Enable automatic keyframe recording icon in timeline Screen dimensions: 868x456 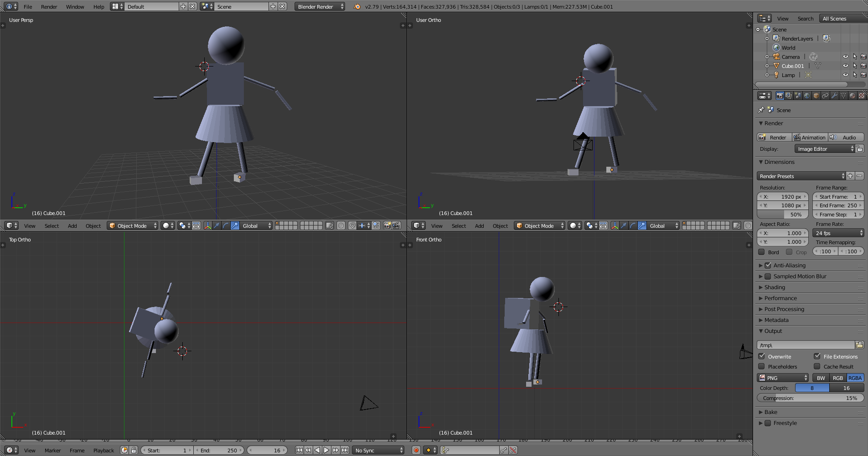[x=416, y=450]
